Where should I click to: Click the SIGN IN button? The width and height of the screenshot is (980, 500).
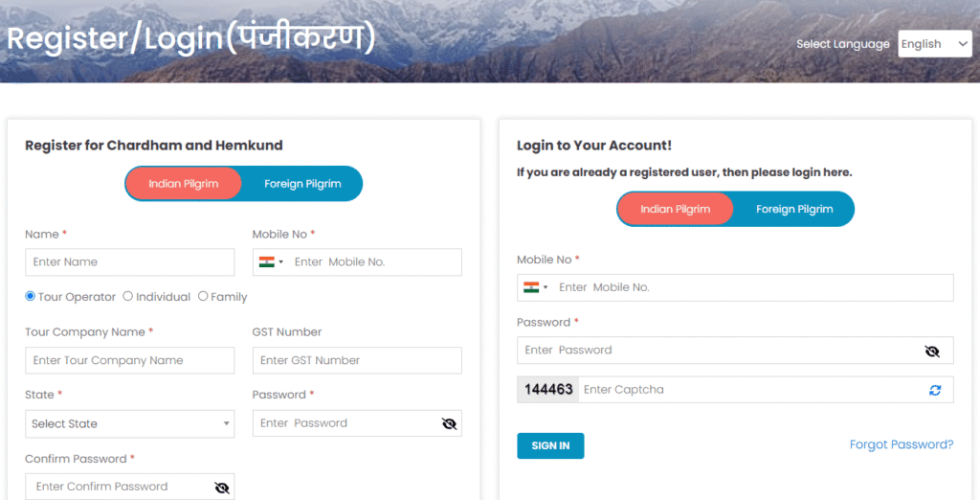coord(550,445)
